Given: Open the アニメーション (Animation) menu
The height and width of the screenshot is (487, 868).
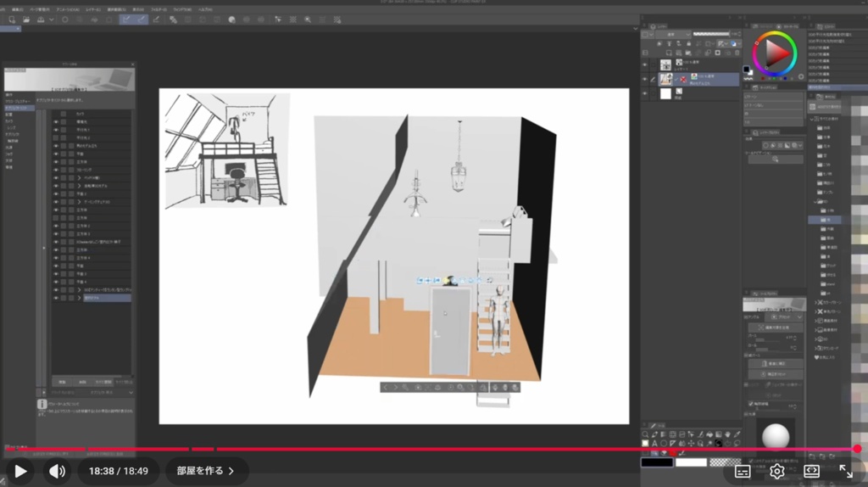Looking at the screenshot, I should 68,9.
